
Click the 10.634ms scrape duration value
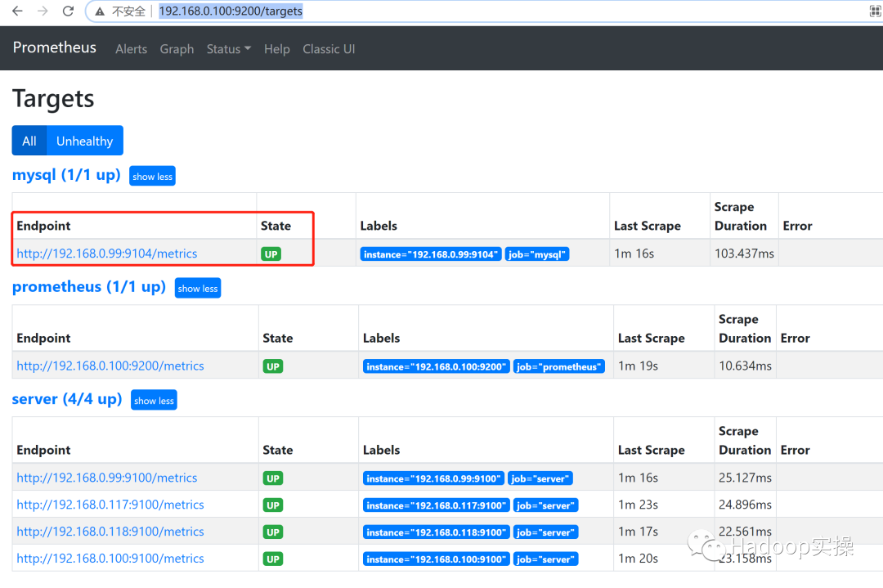pyautogui.click(x=745, y=366)
